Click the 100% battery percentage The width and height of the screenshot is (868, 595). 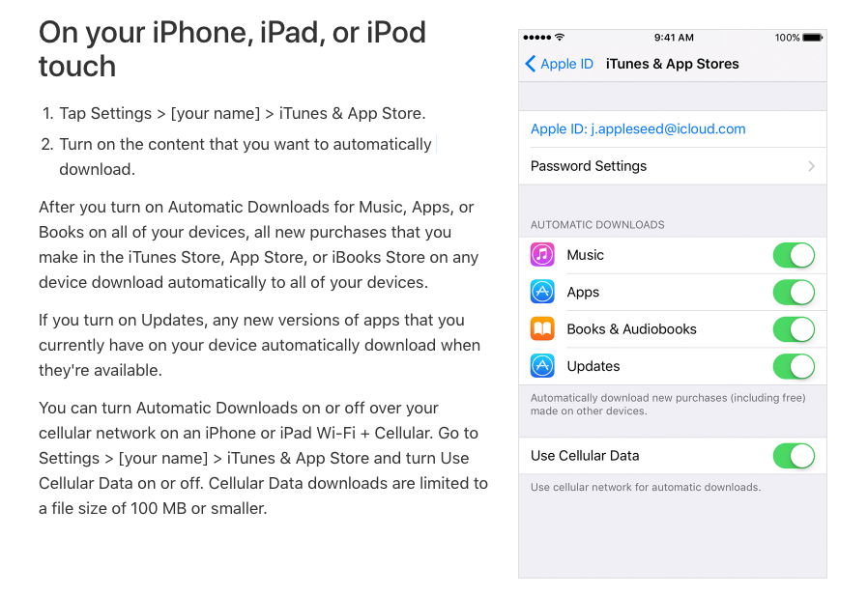click(787, 37)
